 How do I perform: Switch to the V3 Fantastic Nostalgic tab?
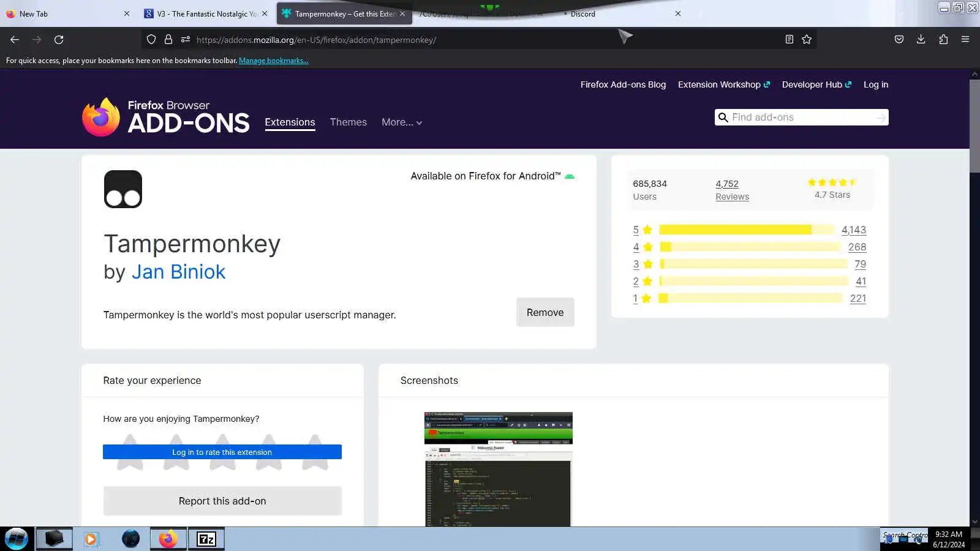click(206, 13)
